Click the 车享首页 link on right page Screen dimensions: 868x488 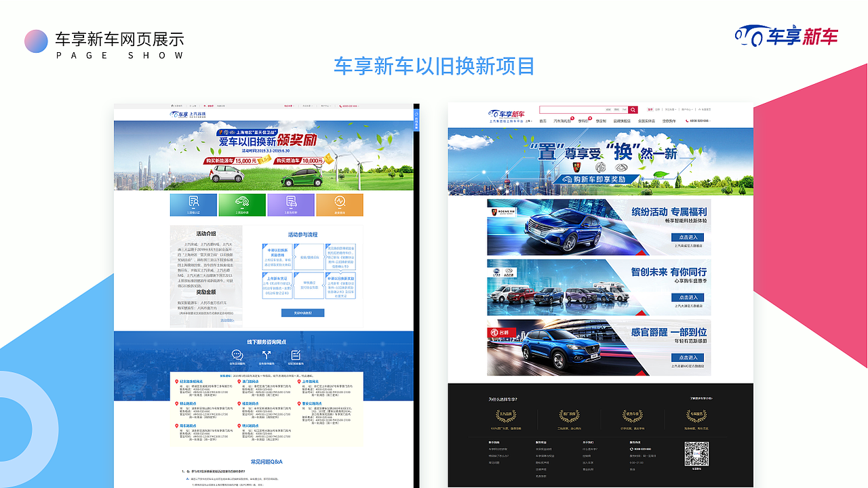(x=705, y=109)
